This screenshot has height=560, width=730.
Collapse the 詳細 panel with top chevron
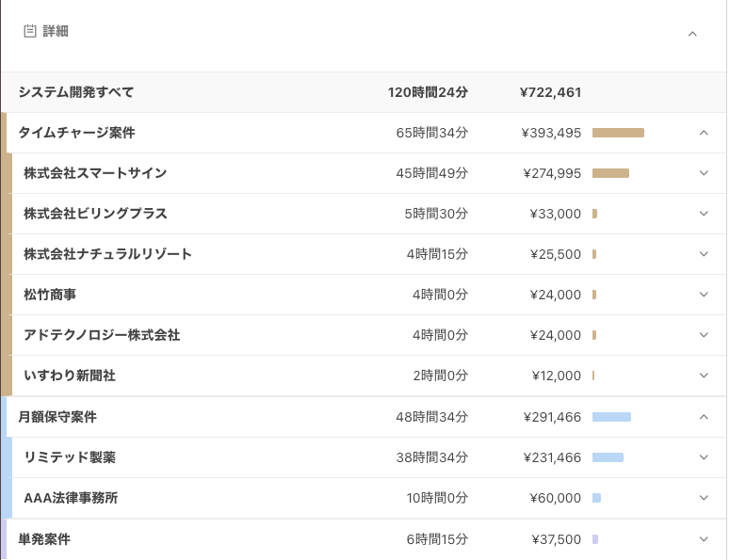coord(692,33)
